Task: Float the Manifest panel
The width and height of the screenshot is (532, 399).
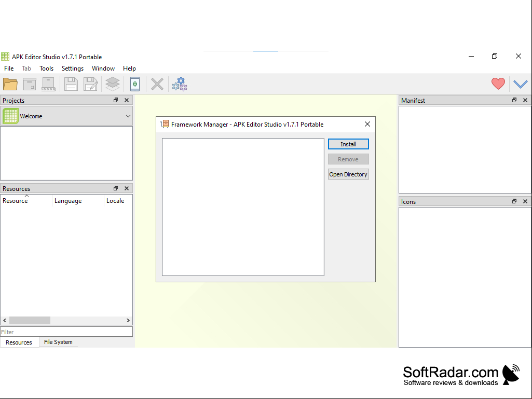Action: point(514,100)
